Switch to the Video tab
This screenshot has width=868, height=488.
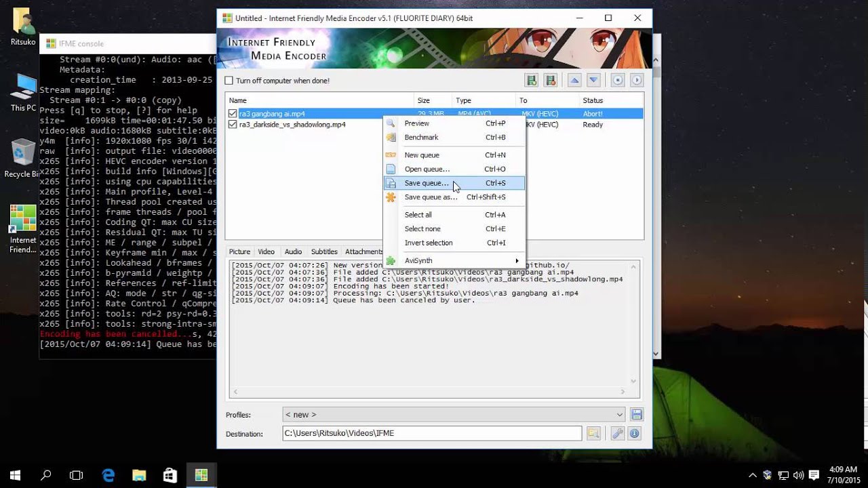point(266,251)
